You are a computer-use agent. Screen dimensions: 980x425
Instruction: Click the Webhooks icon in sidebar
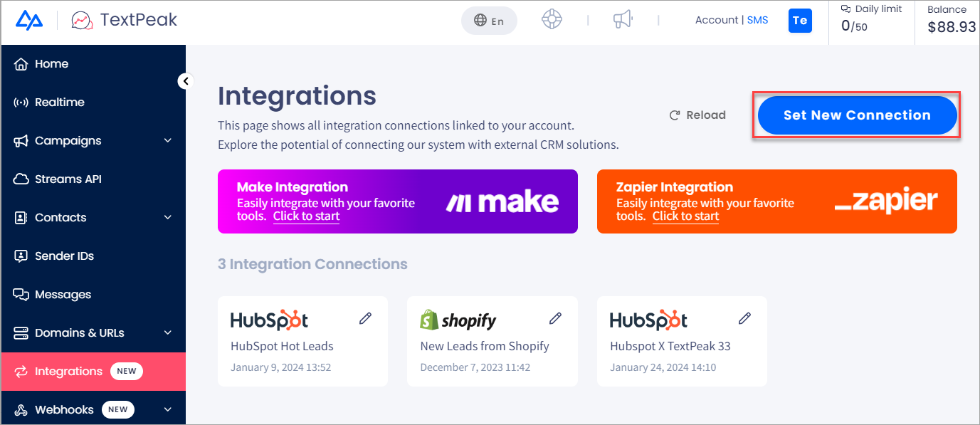click(x=21, y=410)
